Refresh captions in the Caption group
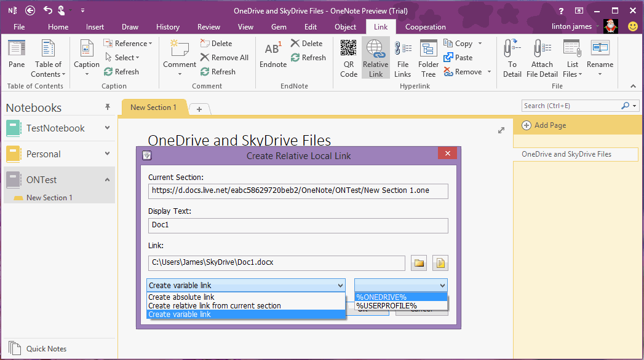This screenshot has height=360, width=644. (122, 72)
